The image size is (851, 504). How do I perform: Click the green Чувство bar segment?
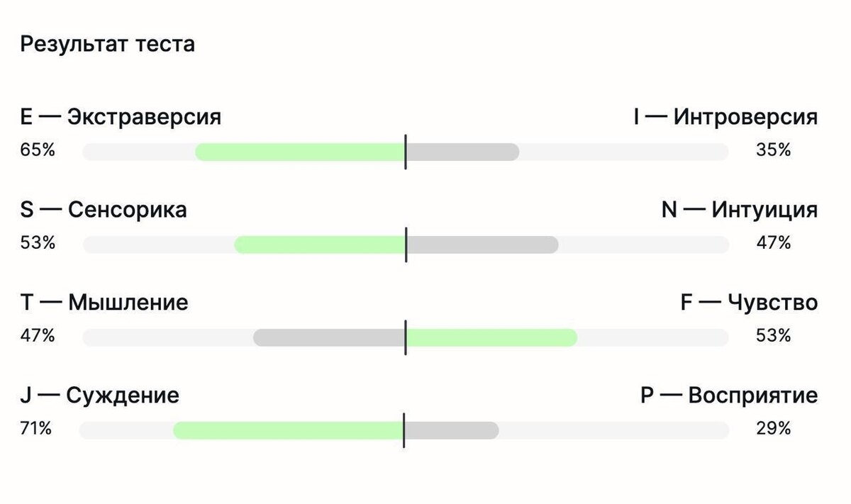tap(491, 337)
